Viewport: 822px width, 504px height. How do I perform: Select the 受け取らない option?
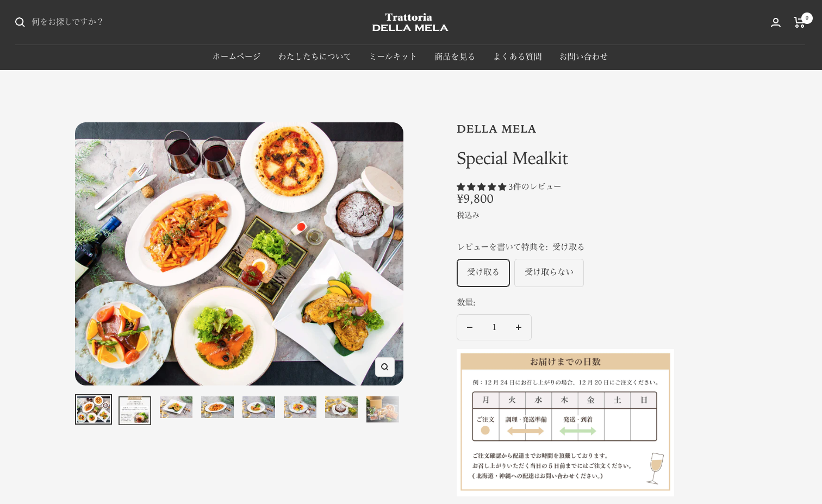pyautogui.click(x=549, y=272)
